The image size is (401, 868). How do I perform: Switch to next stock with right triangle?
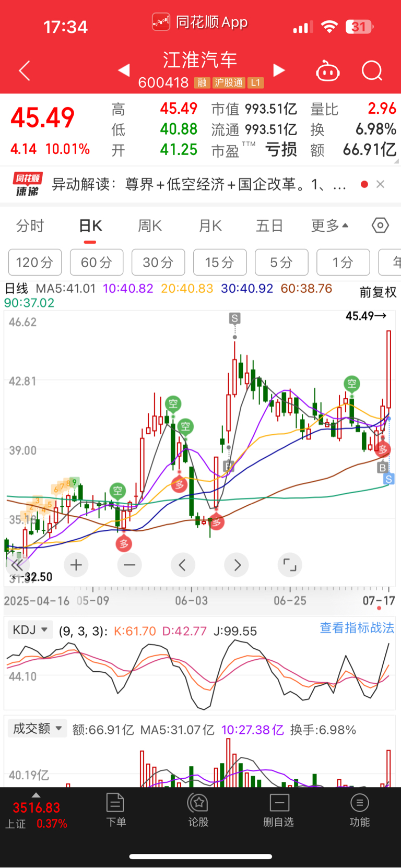coord(279,70)
